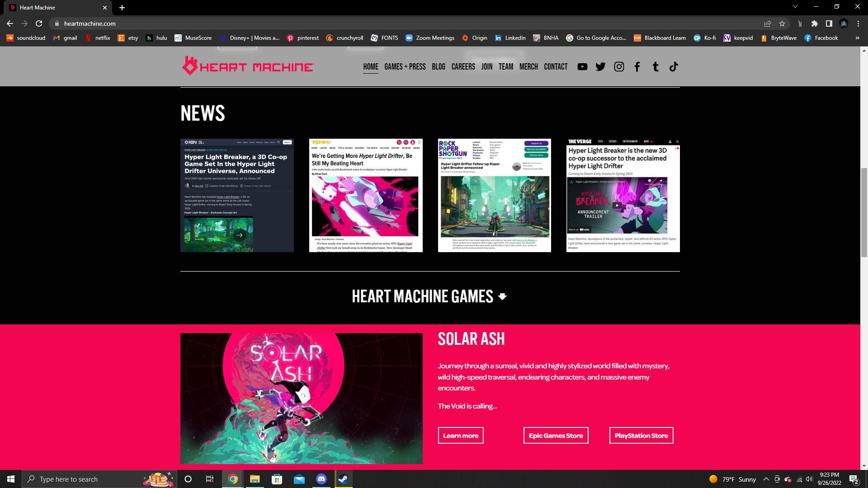This screenshot has width=868, height=488.
Task: Open the PlayStation Store button
Action: [641, 436]
